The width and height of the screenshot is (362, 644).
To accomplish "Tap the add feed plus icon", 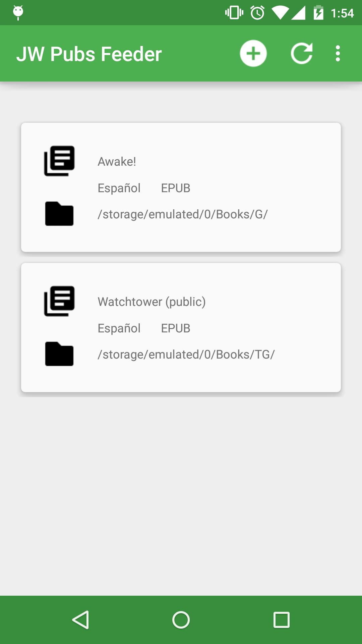I will pyautogui.click(x=253, y=53).
